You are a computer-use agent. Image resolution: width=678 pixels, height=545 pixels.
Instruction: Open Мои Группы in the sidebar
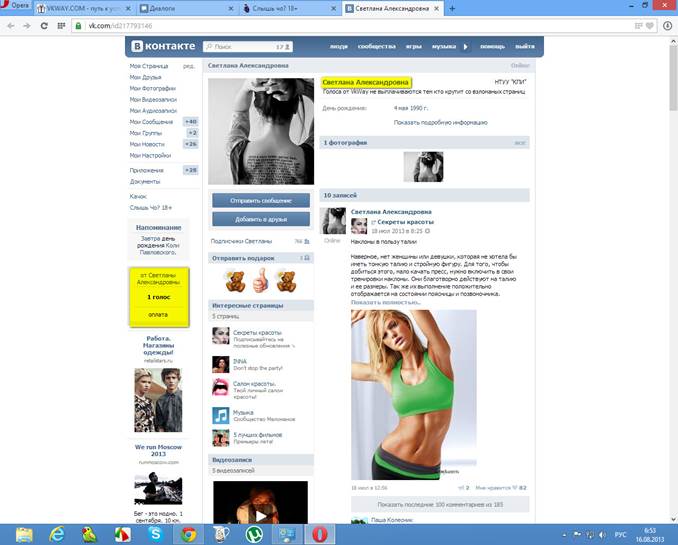pyautogui.click(x=146, y=133)
